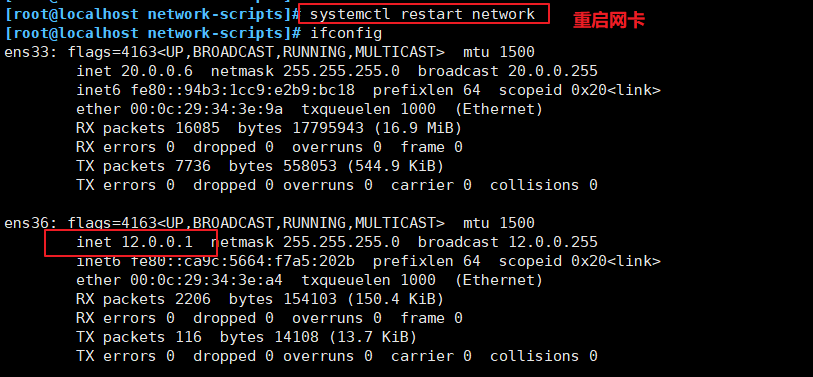
Task: Click the RX packets 2206 line
Action: click(x=260, y=299)
